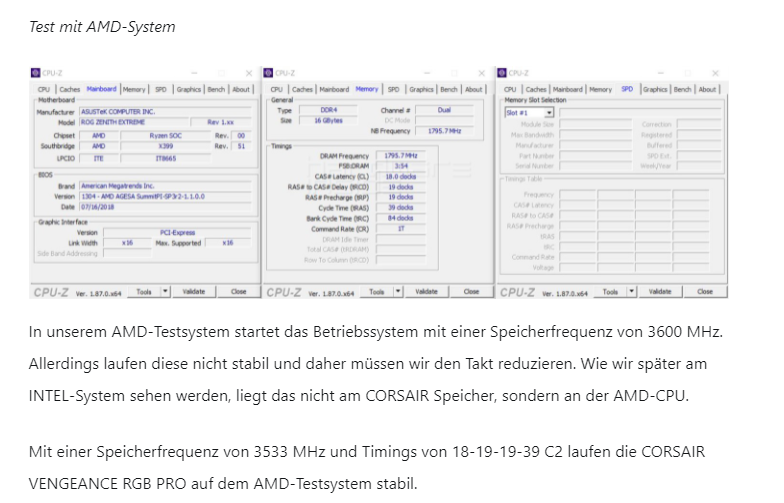Open the CPU tab in the Memory window

276,90
